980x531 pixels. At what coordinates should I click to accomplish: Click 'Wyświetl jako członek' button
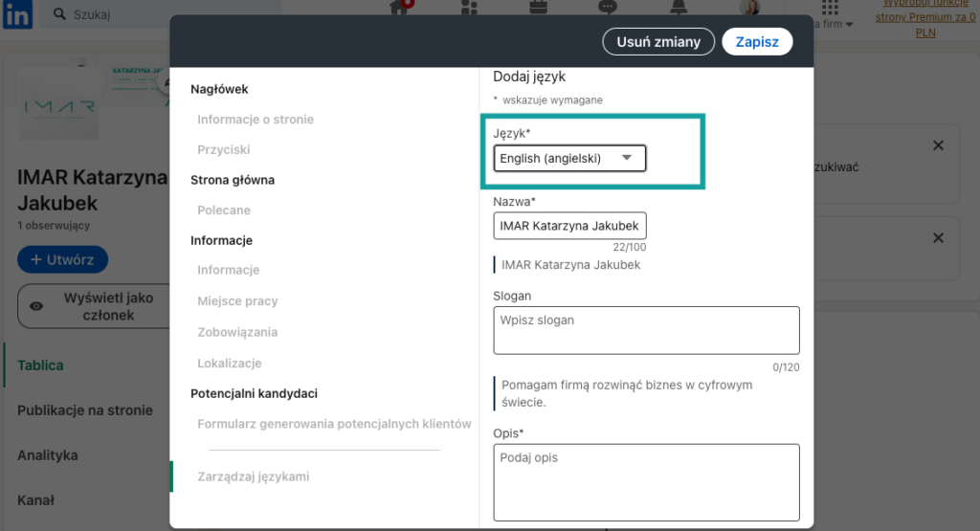94,306
